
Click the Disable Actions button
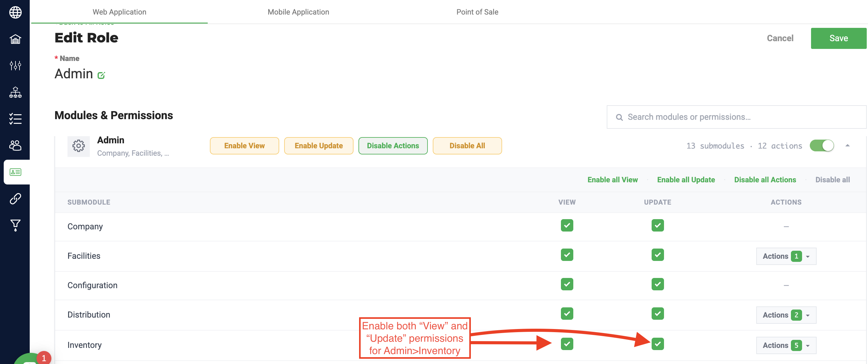(393, 145)
